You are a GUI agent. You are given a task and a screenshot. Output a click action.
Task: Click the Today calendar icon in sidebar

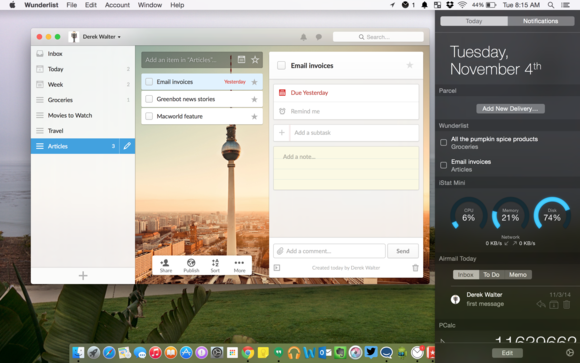(40, 69)
